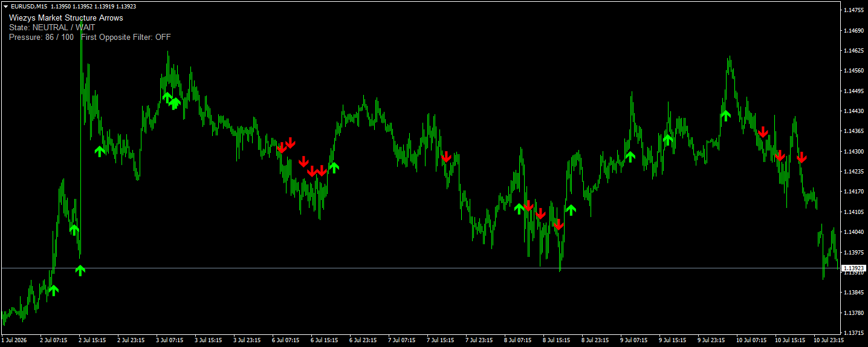Click the 7 Jul 07:15 time label

click(x=402, y=340)
